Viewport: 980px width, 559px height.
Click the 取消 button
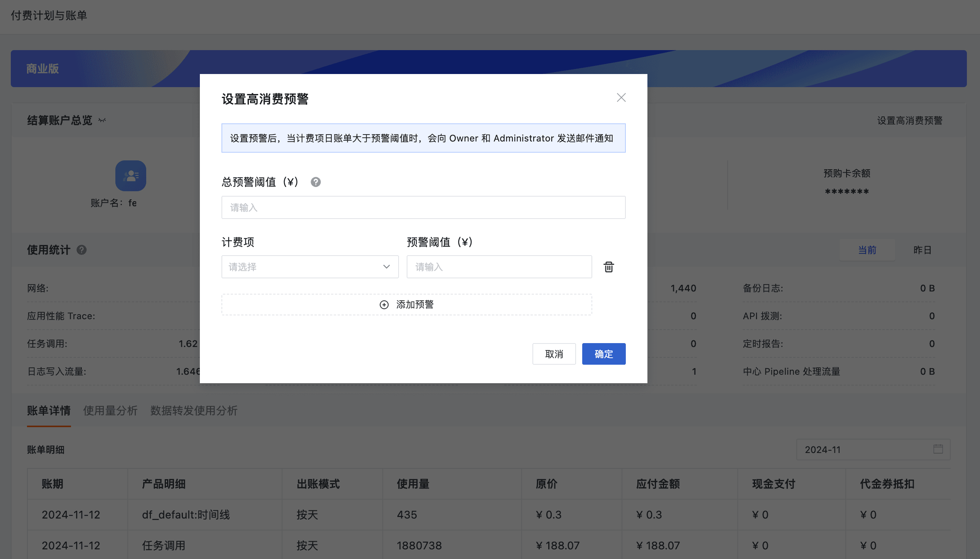554,354
